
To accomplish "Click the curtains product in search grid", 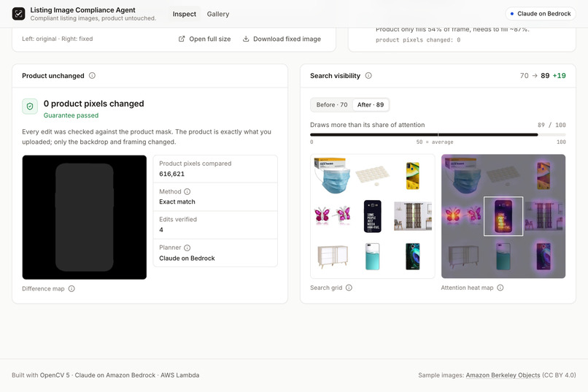I will [412, 215].
